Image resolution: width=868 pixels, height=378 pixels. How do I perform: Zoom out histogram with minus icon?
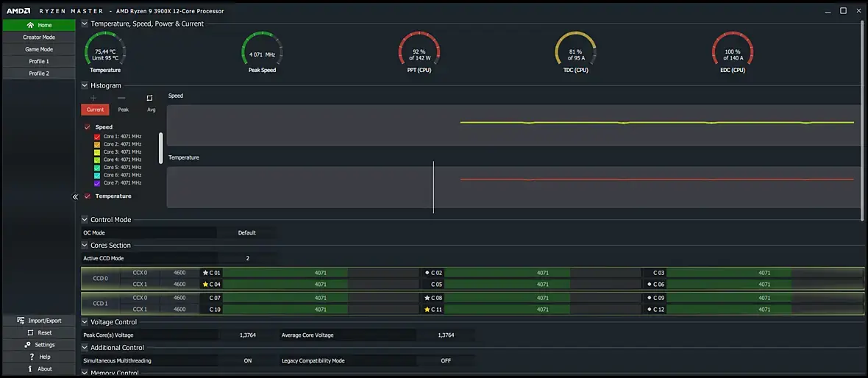122,98
